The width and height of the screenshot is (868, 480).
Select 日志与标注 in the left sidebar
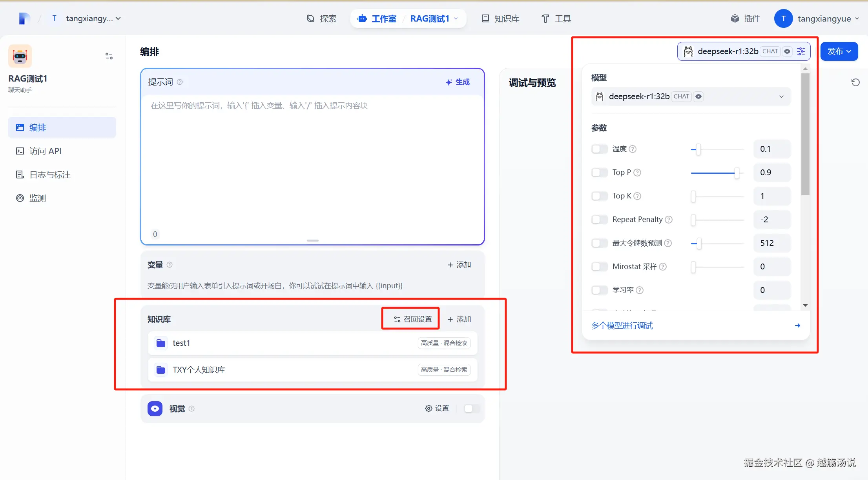click(x=50, y=175)
